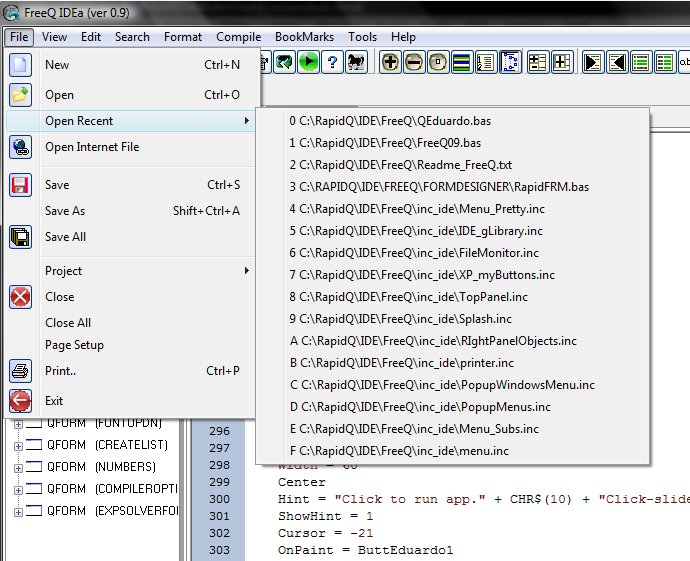Expand the QFORM (NUMBERS) tree node
This screenshot has width=690, height=561.
[18, 468]
